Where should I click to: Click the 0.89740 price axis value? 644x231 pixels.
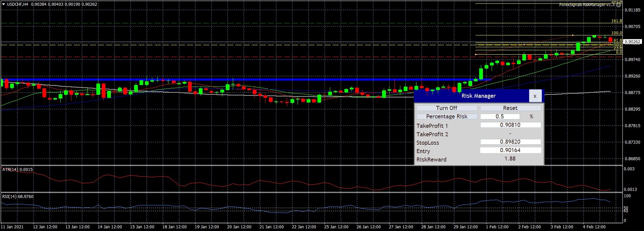(633, 60)
